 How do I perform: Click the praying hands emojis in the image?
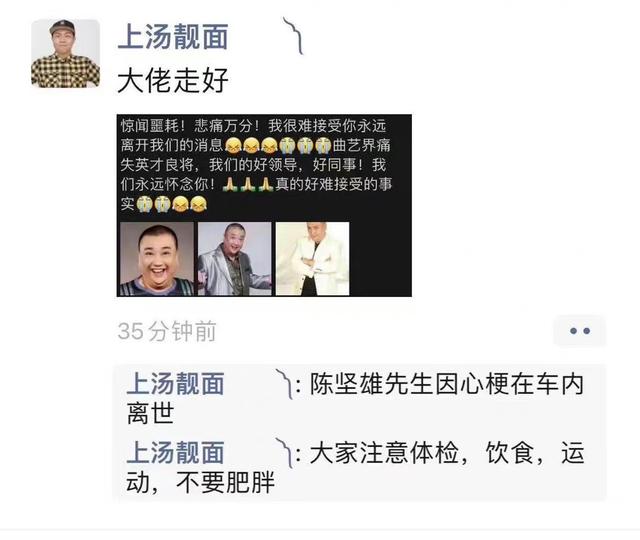click(248, 184)
